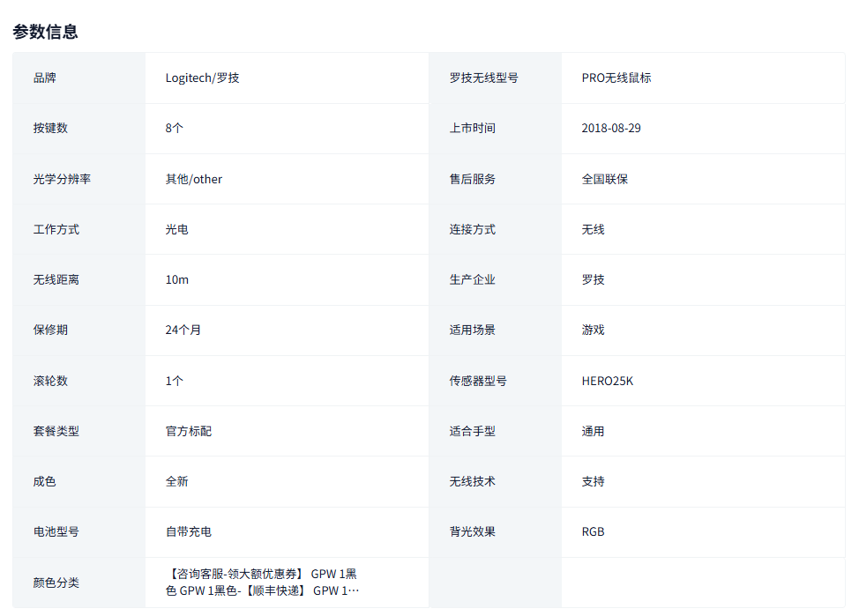
Task: Click the 光电 working mode value
Action: (177, 229)
